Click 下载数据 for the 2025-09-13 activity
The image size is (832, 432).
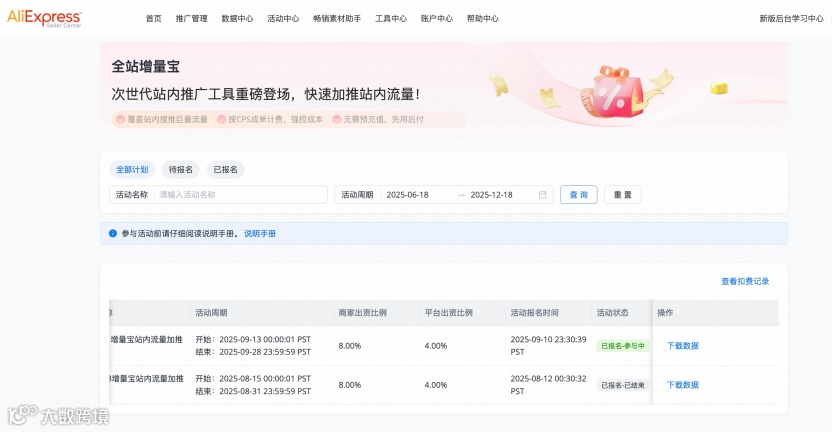pyautogui.click(x=683, y=345)
